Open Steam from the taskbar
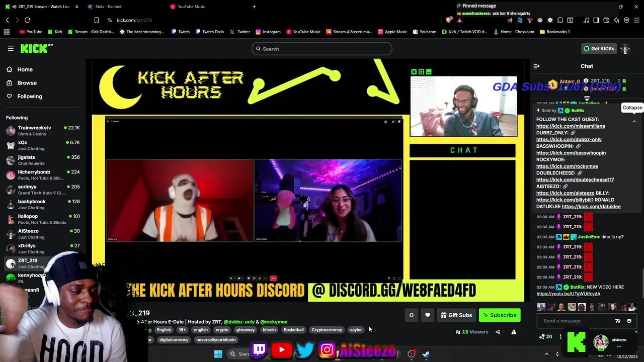644x362 pixels. click(426, 354)
